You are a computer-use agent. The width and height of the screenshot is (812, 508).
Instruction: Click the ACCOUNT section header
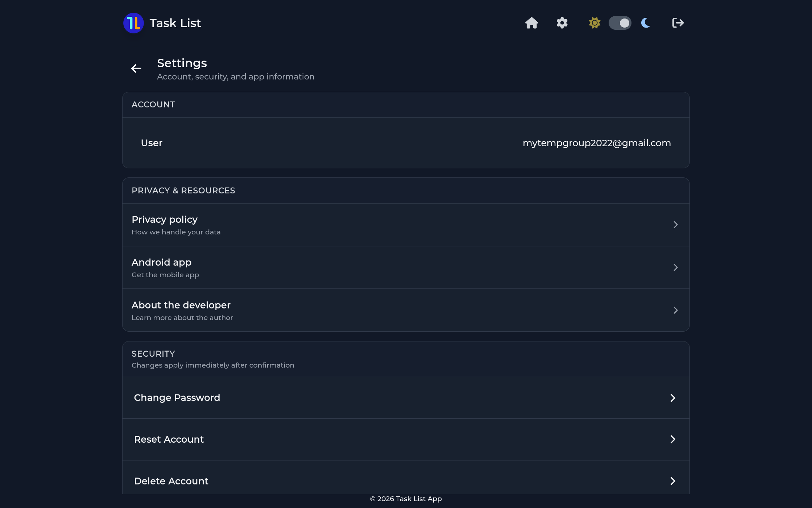coord(153,105)
